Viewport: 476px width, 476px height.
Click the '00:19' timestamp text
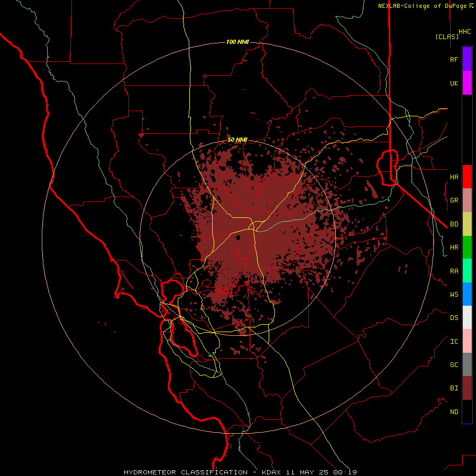(x=345, y=472)
